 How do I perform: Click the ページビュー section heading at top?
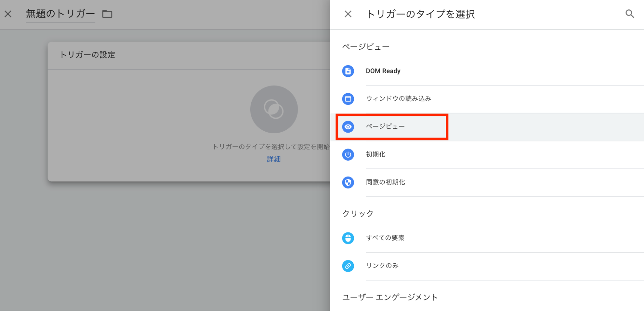[x=366, y=47]
